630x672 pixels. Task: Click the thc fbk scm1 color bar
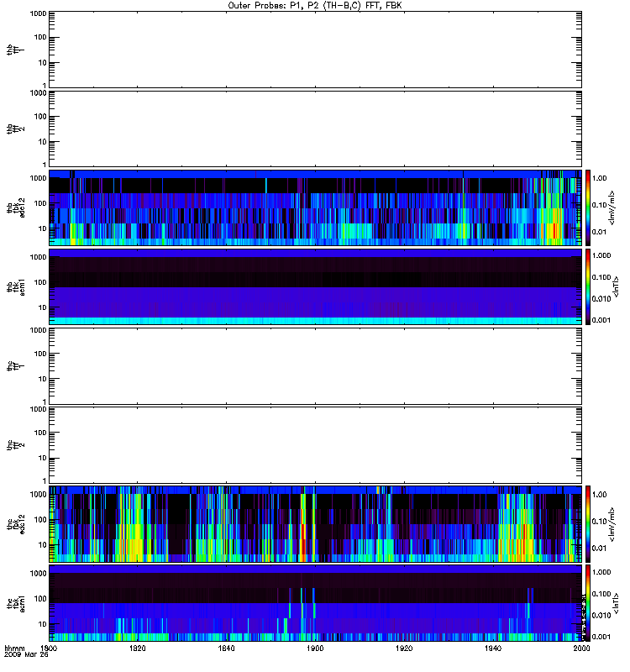click(588, 603)
